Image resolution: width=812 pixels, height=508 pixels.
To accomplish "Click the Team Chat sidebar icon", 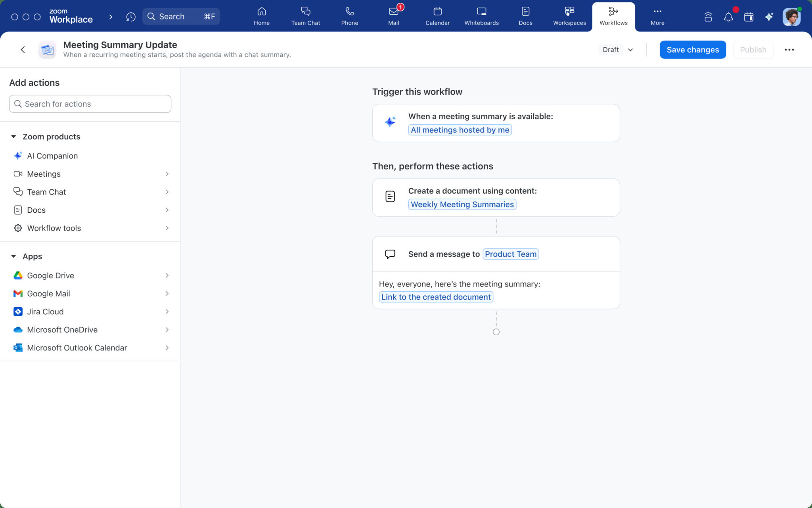I will (x=18, y=191).
